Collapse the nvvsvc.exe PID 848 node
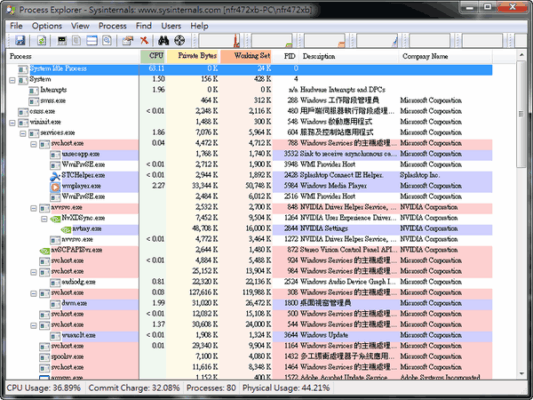This screenshot has width=533, height=400. [33, 208]
